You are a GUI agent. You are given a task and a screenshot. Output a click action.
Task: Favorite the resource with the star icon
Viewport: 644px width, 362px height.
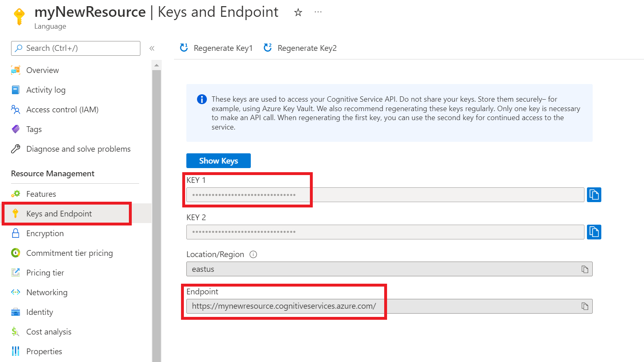(298, 13)
